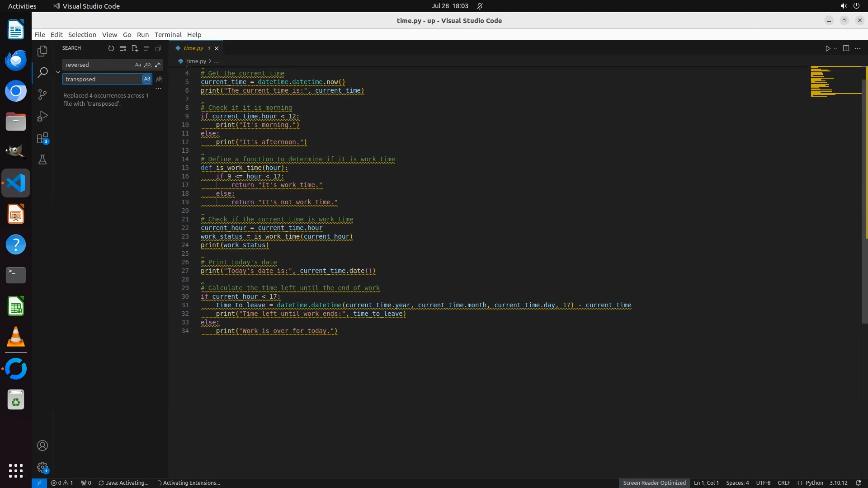The width and height of the screenshot is (868, 488).
Task: Open the Explorer view in the activity bar
Action: coord(42,51)
